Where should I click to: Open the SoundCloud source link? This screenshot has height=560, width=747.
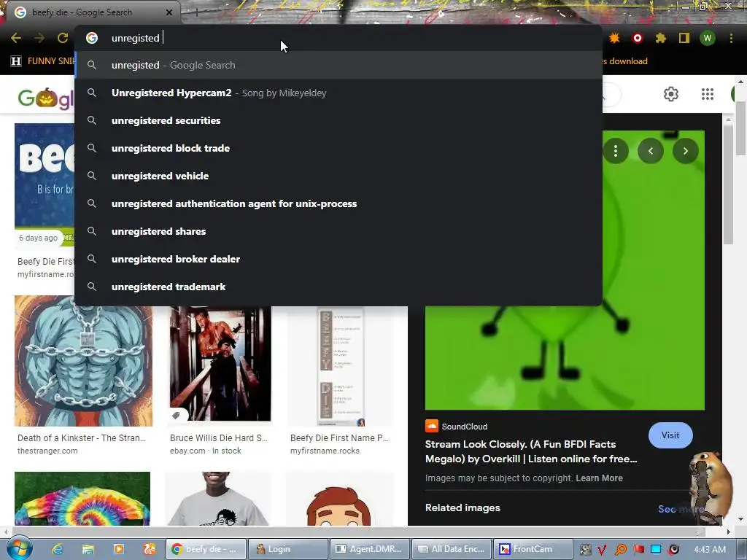[x=457, y=426]
